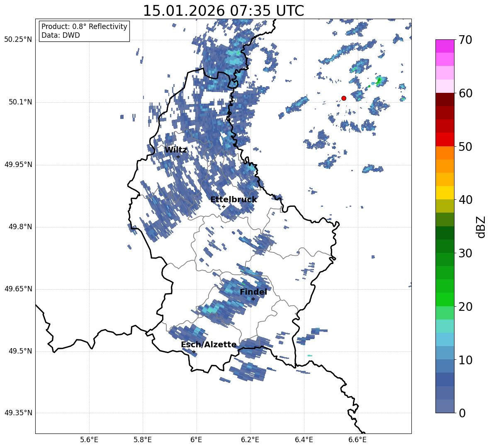This screenshot has width=491, height=448.
Task: Click the Ettelbruck location cross marker
Action: [x=224, y=206]
